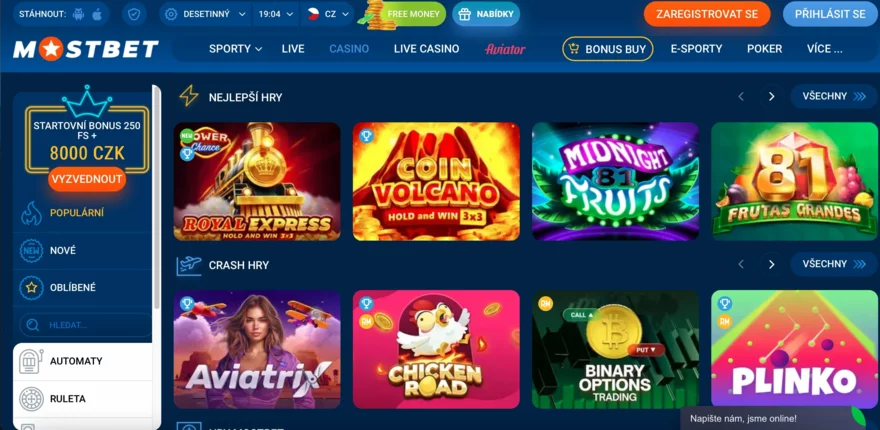Screen dimensions: 880x430
Task: Expand the Sporty menu chevron
Action: [259, 49]
